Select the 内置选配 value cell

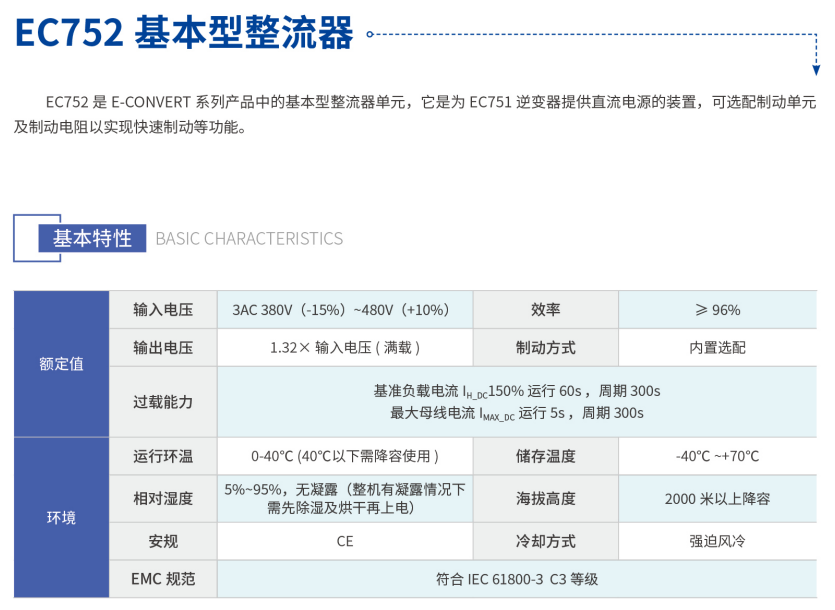[x=717, y=348]
